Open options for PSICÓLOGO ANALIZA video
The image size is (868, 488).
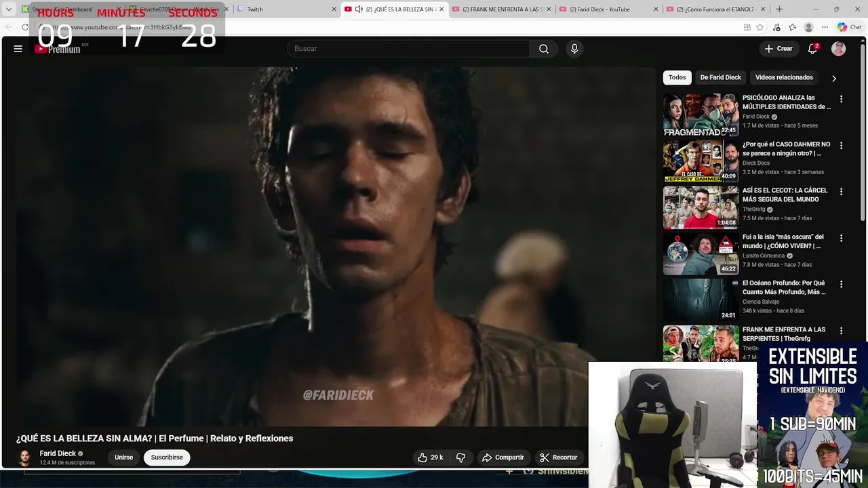841,99
